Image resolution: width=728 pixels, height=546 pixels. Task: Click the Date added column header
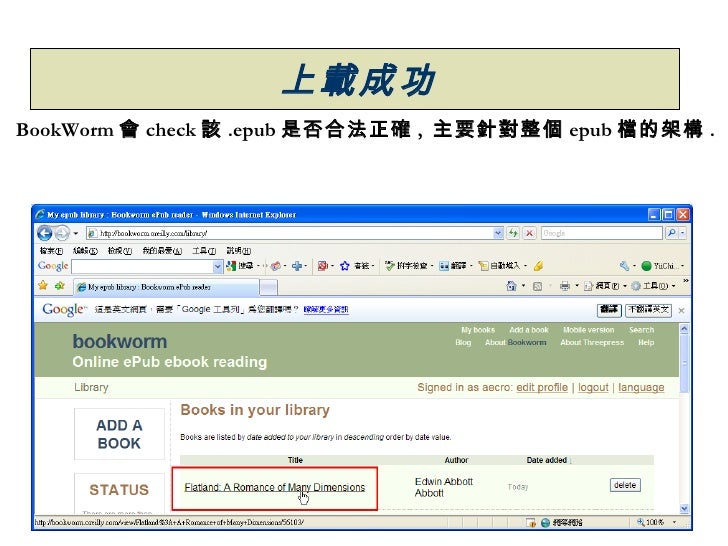[x=547, y=460]
